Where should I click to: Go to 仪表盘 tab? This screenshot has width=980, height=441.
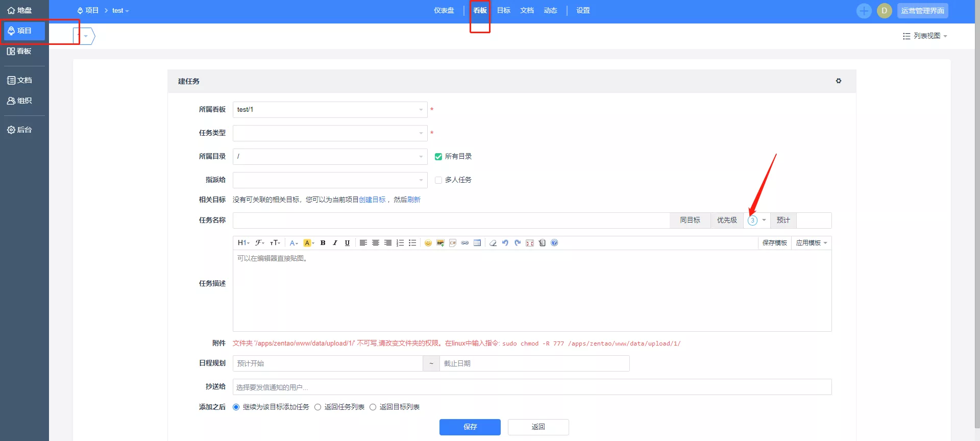point(444,11)
